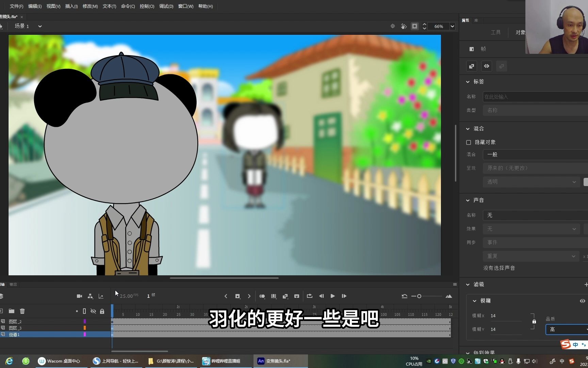This screenshot has height=368, width=588.
Task: Click the timeline zoom in mountains icon
Action: (x=449, y=296)
